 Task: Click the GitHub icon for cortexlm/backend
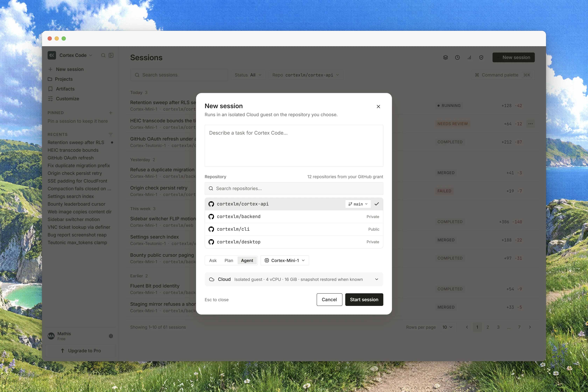click(x=211, y=216)
